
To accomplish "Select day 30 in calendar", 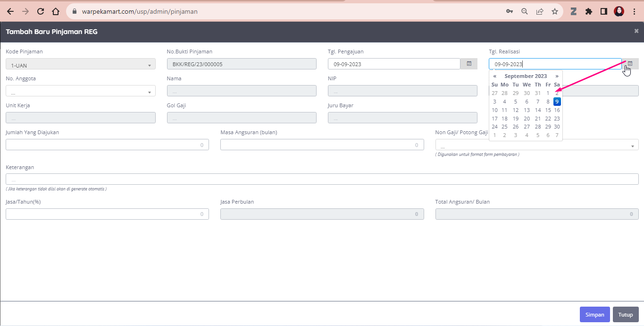I will pyautogui.click(x=557, y=127).
